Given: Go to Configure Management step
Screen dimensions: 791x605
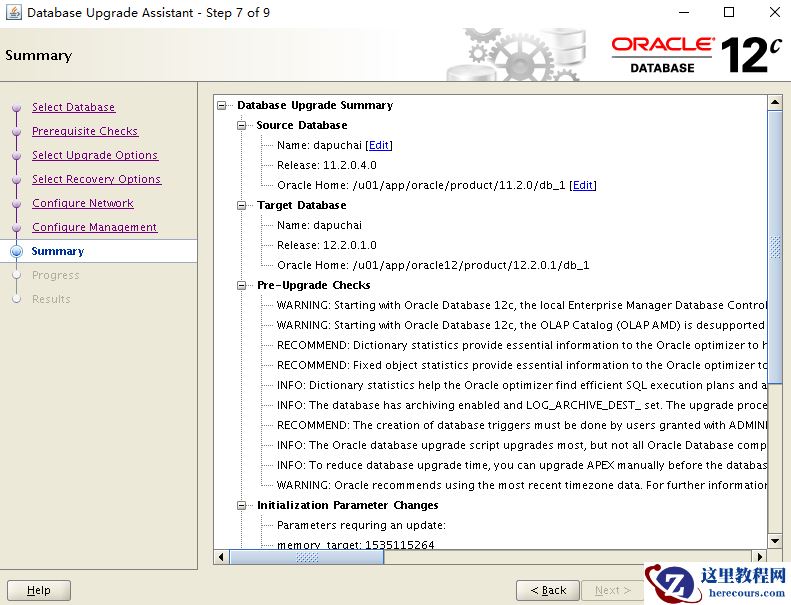Looking at the screenshot, I should coord(94,227).
